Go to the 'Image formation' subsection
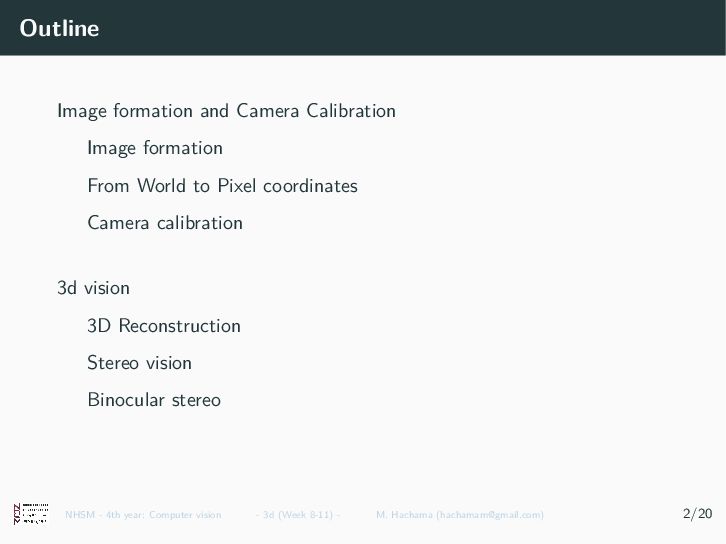 [x=155, y=148]
